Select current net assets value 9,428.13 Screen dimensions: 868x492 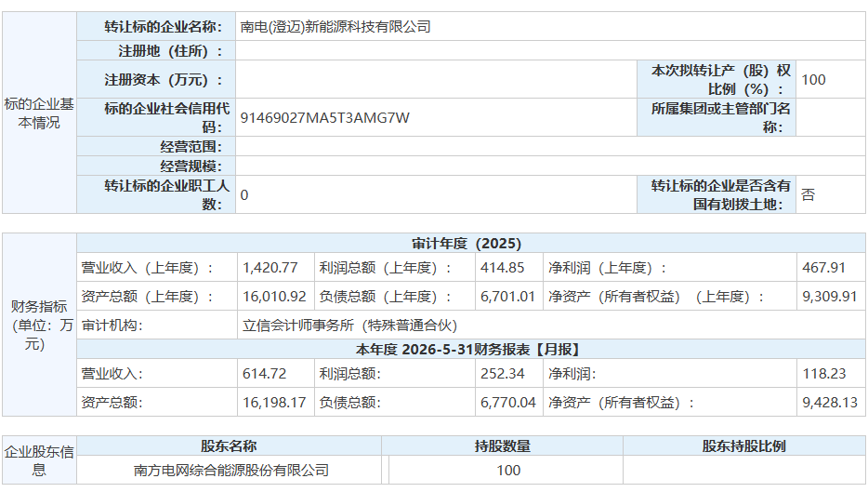[830, 402]
